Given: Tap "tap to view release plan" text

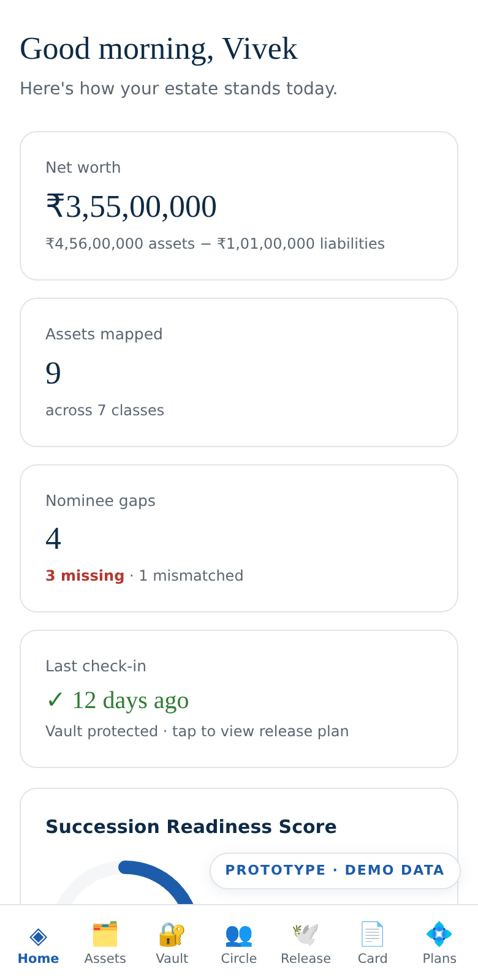Looking at the screenshot, I should point(260,731).
